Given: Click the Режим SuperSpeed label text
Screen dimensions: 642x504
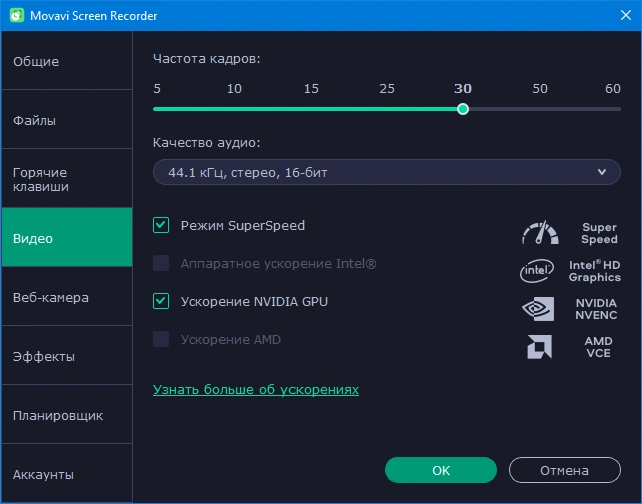Looking at the screenshot, I should pyautogui.click(x=243, y=225).
